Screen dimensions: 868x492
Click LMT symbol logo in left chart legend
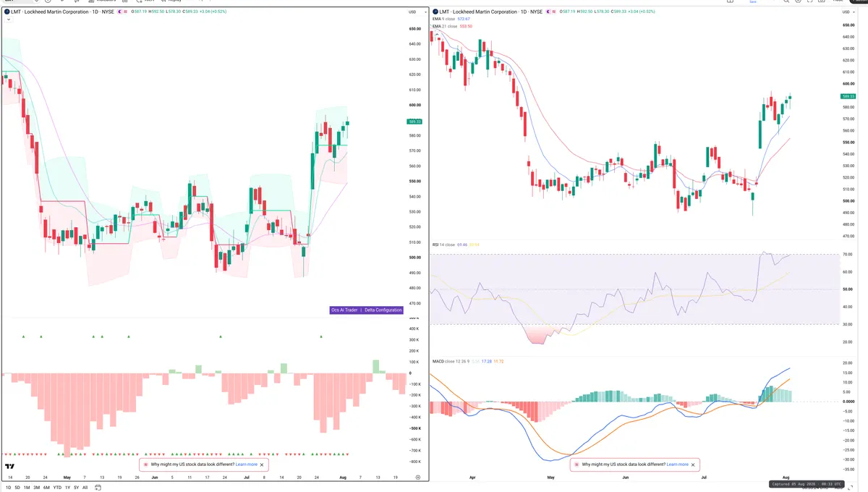click(7, 12)
